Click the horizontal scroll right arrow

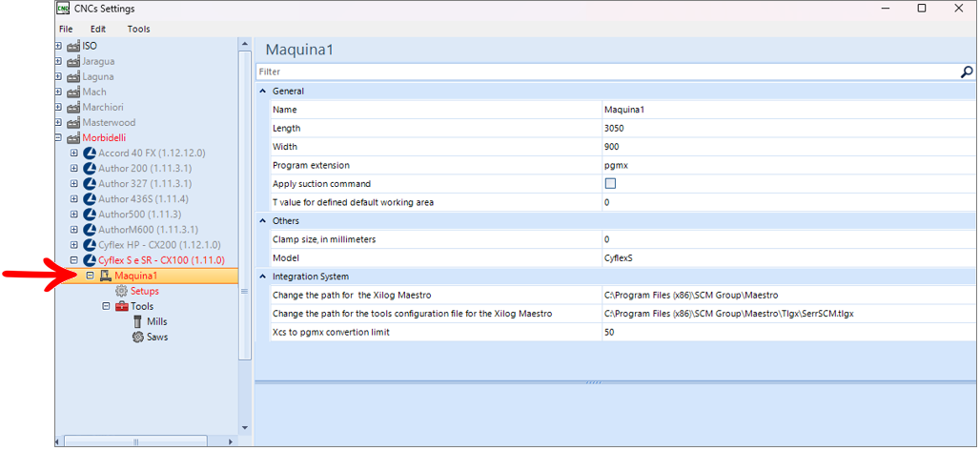pos(231,441)
